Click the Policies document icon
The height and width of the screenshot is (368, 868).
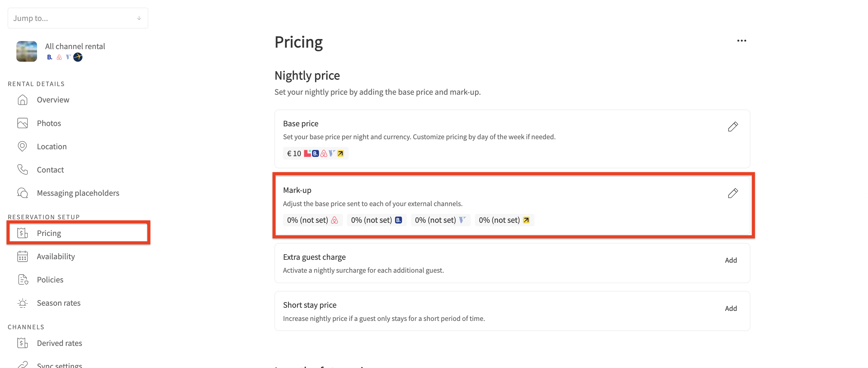23,280
